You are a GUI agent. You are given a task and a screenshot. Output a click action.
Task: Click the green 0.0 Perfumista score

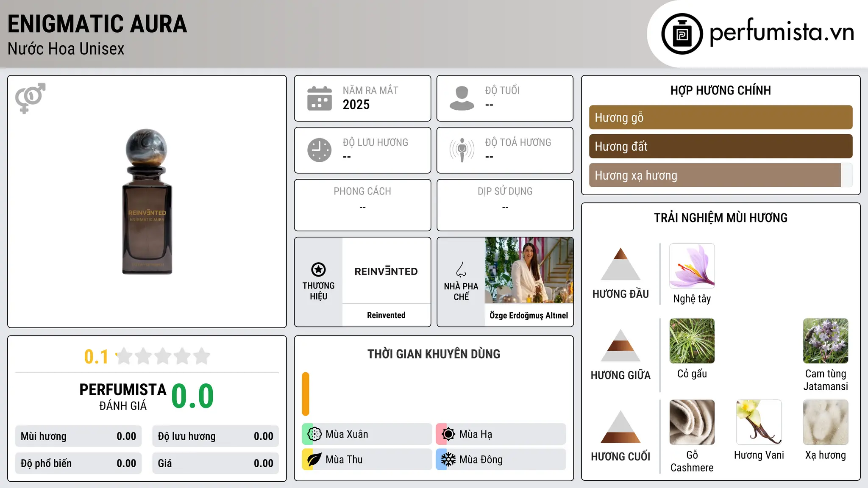192,396
